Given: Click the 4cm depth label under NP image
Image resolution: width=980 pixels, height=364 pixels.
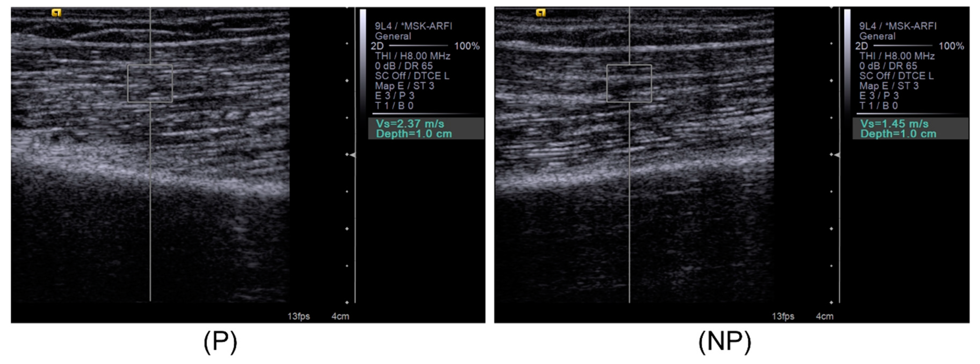Looking at the screenshot, I should (x=824, y=316).
